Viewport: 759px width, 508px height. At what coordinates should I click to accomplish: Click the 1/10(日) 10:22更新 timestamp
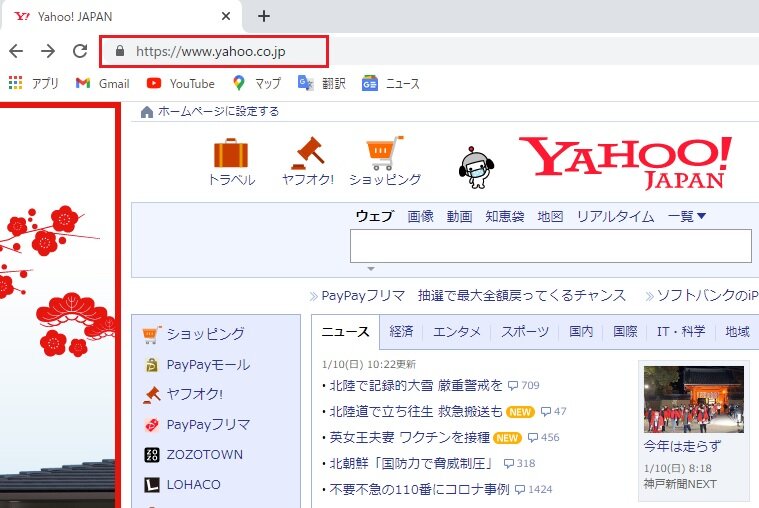coord(369,364)
